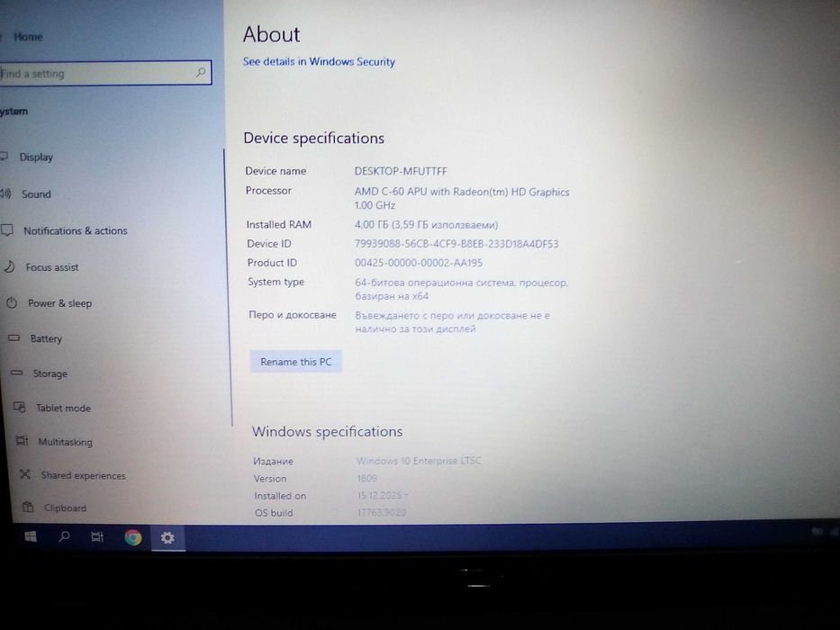Click the Version value 1809
The height and width of the screenshot is (630, 840).
367,478
